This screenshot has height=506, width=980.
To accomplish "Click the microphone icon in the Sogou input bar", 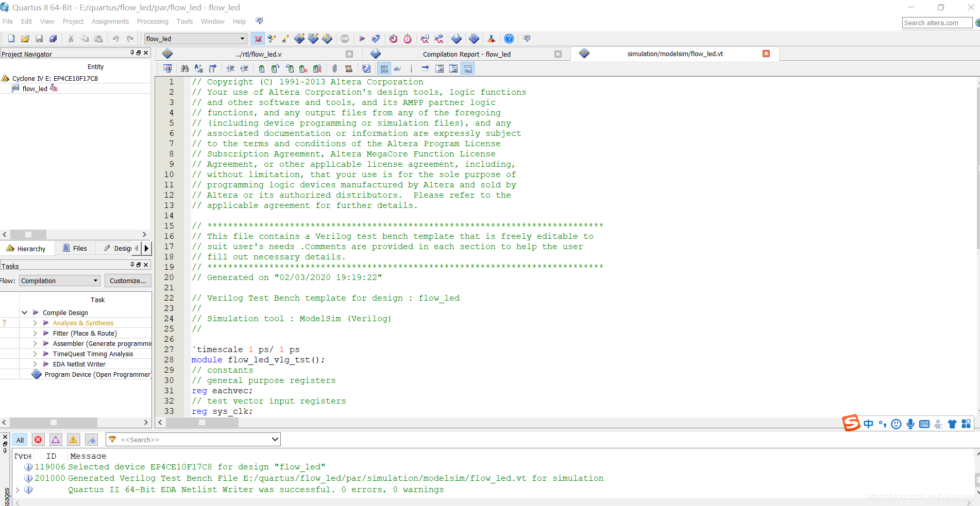I will click(910, 424).
